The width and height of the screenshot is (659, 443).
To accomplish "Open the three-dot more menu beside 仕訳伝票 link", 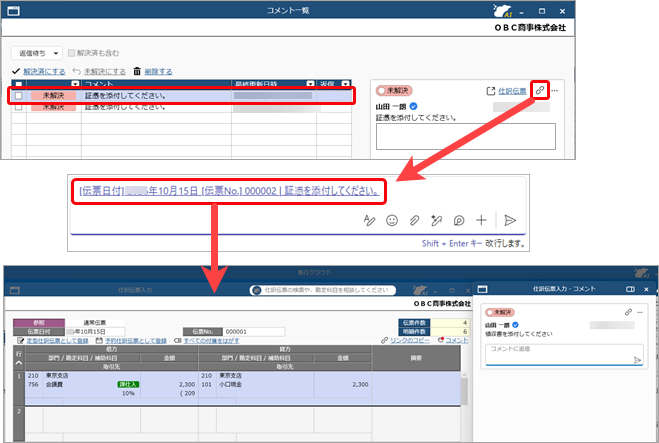I will point(555,90).
